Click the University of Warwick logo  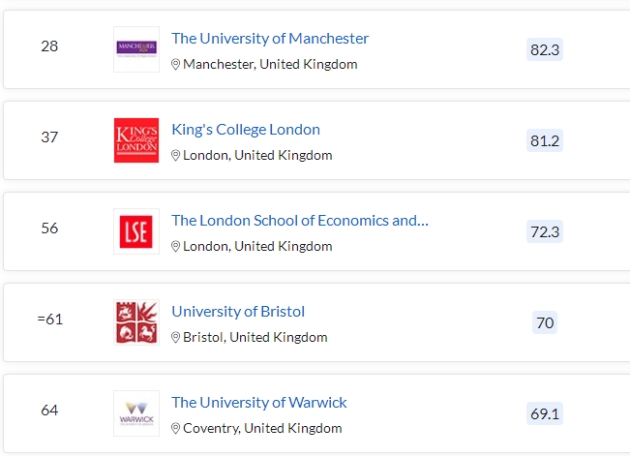(136, 413)
